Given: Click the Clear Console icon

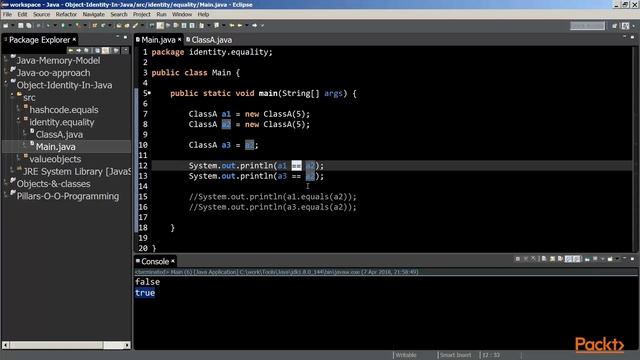Looking at the screenshot, I should [544, 259].
